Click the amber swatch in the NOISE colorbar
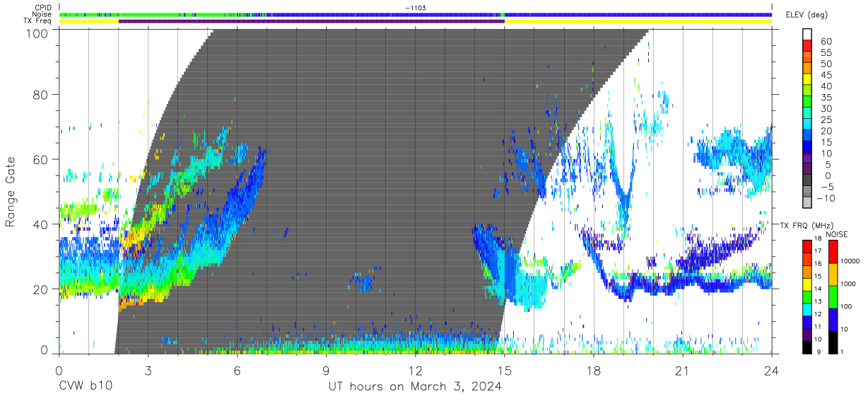 coord(834,274)
